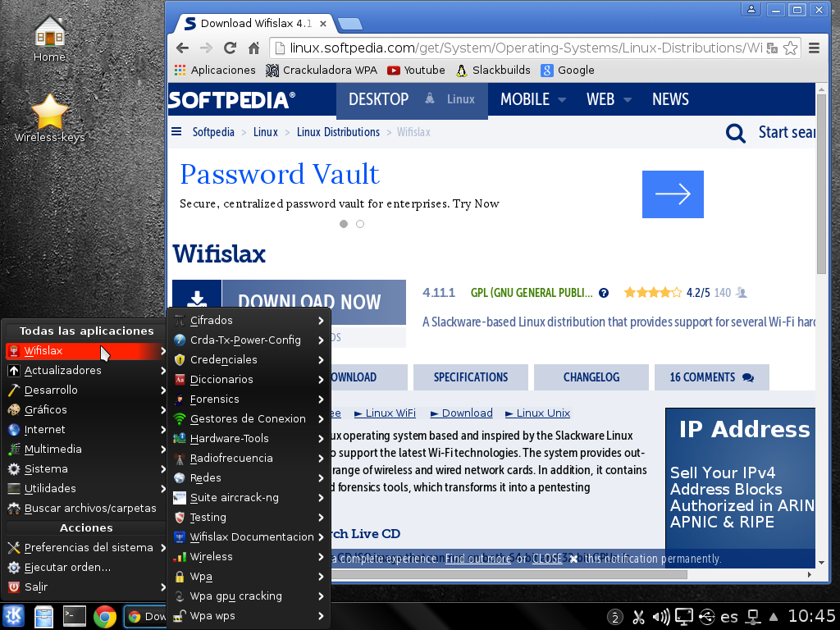Select the first carousel dot in the ad
Image resolution: width=840 pixels, height=630 pixels.
(344, 224)
